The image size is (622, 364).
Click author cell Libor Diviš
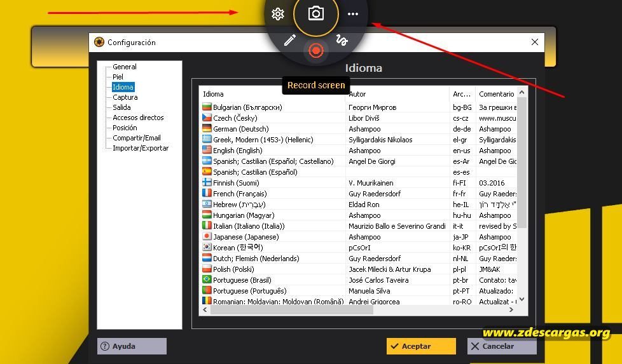point(364,118)
